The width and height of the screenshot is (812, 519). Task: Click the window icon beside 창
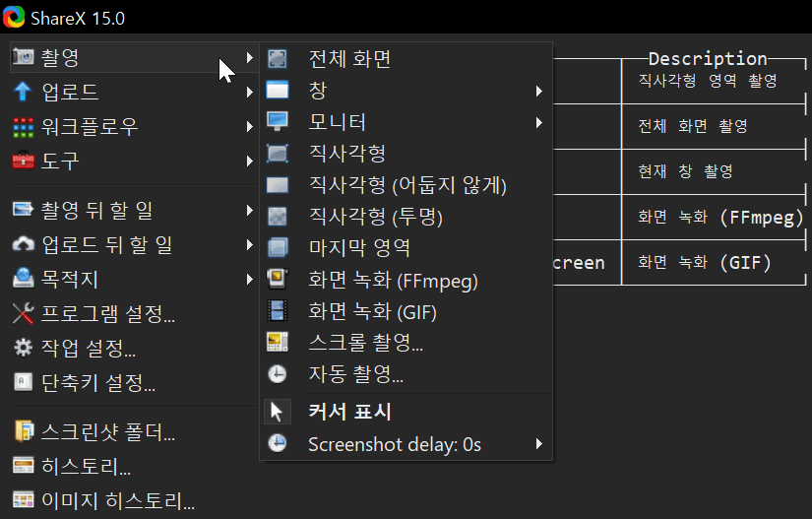tap(277, 91)
